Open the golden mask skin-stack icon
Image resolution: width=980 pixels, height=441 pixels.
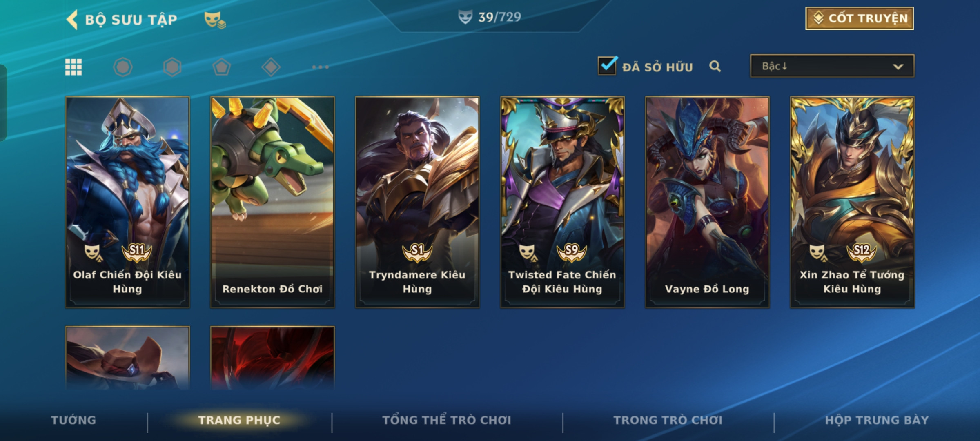215,20
